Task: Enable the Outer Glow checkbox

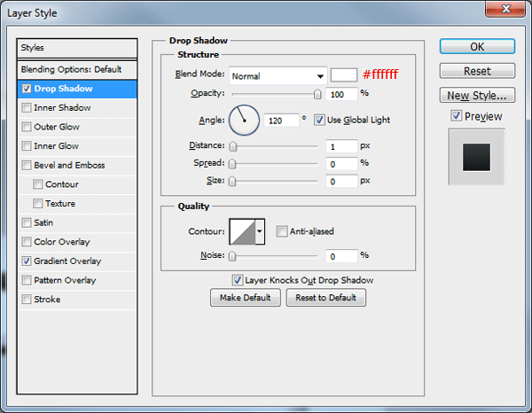Action: pos(27,127)
